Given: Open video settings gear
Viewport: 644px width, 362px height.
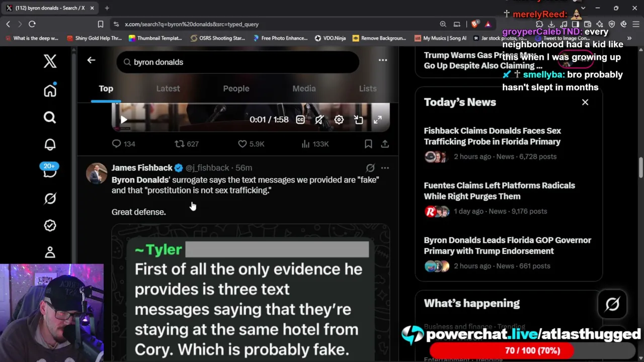Looking at the screenshot, I should (x=339, y=120).
